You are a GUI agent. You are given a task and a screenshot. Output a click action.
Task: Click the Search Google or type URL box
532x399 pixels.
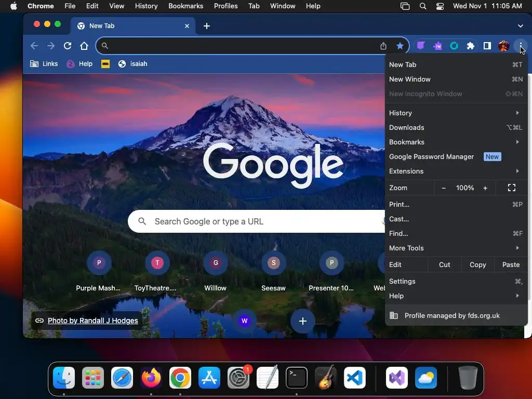[257, 221]
